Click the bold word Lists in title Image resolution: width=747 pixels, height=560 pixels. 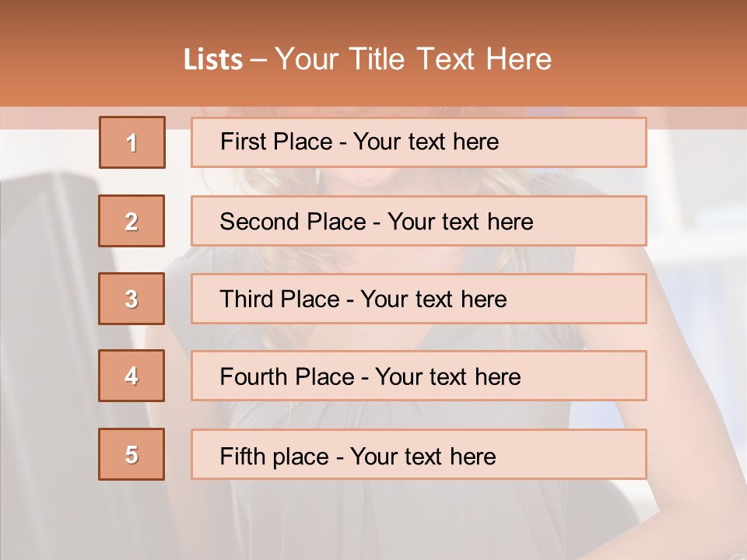(213, 60)
